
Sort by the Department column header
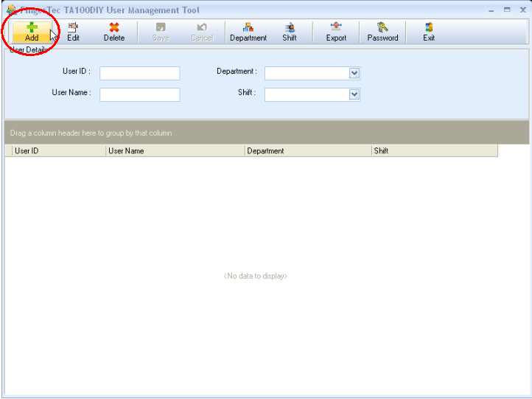[x=309, y=150]
